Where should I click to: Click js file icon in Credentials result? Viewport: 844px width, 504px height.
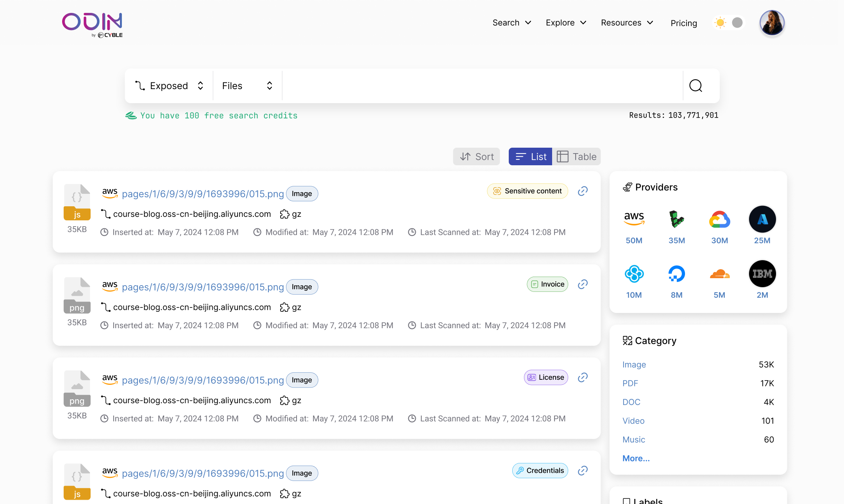pos(77,482)
